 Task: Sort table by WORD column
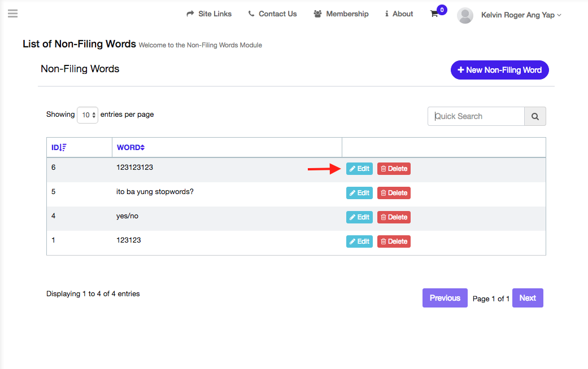pos(130,148)
